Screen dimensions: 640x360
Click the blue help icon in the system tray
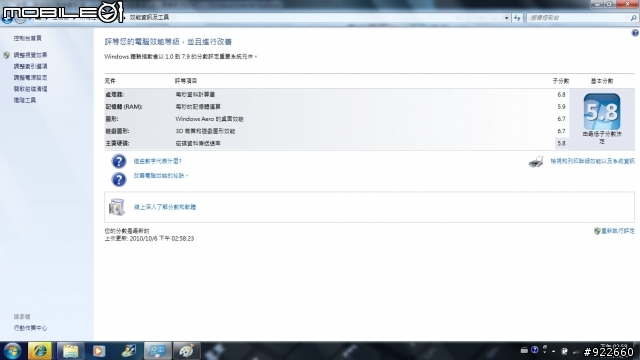[535, 350]
